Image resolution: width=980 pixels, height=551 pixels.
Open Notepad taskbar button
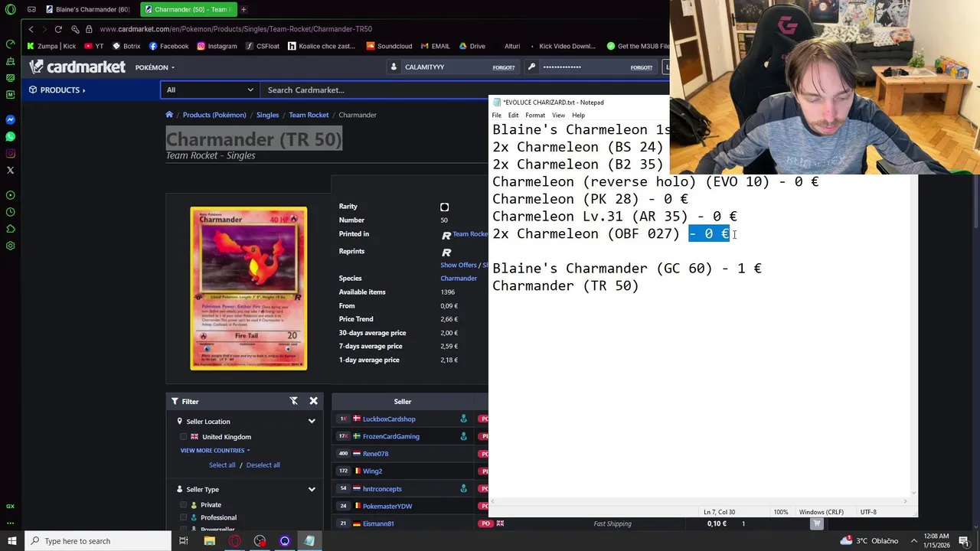[x=309, y=541]
